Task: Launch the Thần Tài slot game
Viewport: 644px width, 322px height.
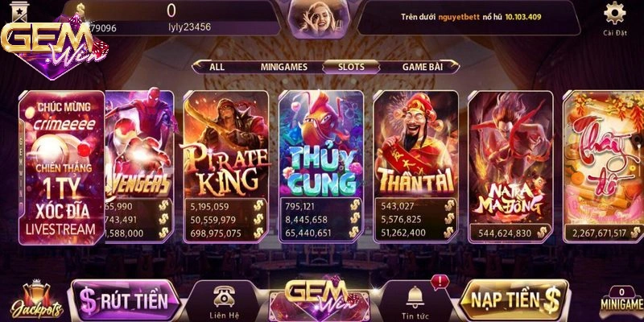Action: (415, 167)
